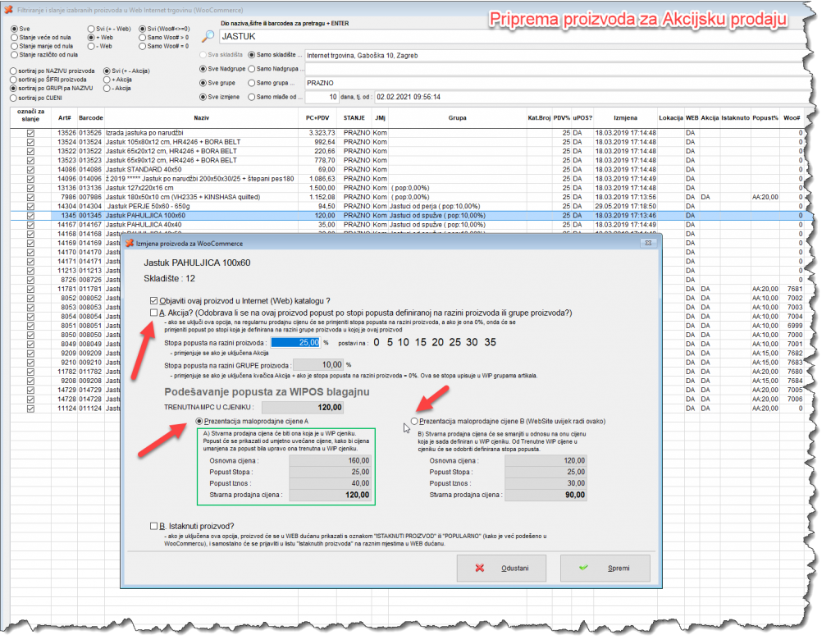Select the '- Web' filter radio
The width and height of the screenshot is (840, 644).
tap(92, 46)
